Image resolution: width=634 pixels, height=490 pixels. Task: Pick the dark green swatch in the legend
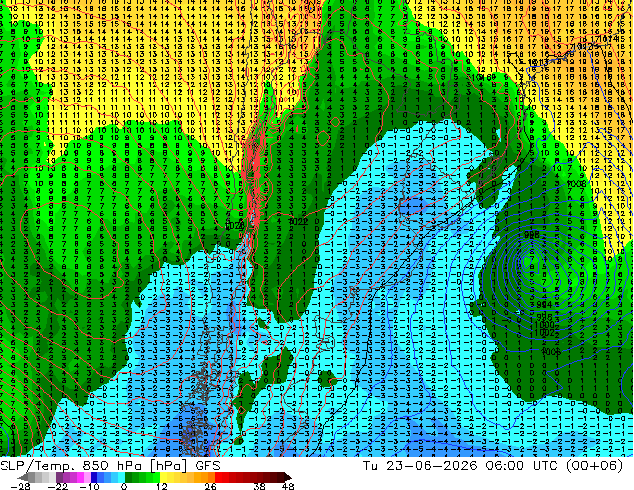click(129, 477)
